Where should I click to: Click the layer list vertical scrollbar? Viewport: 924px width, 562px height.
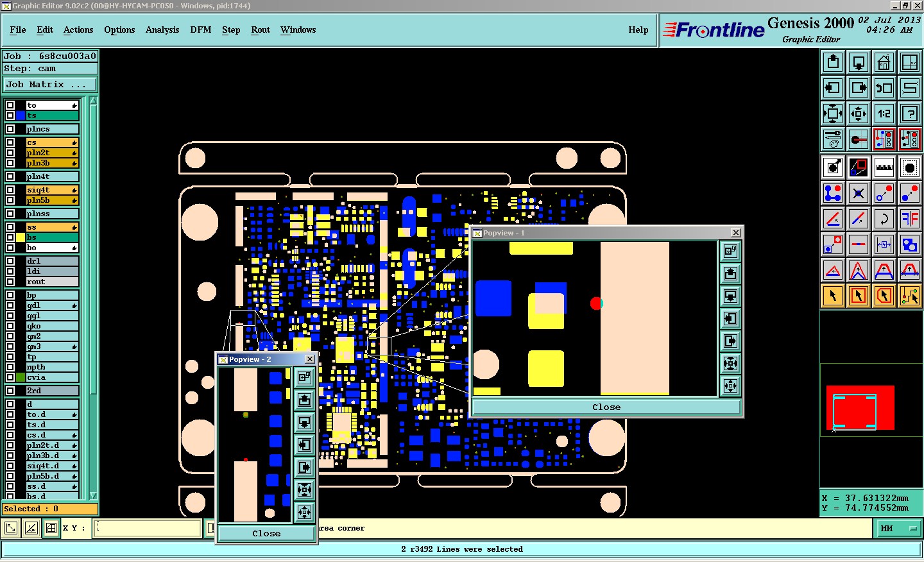click(93, 298)
